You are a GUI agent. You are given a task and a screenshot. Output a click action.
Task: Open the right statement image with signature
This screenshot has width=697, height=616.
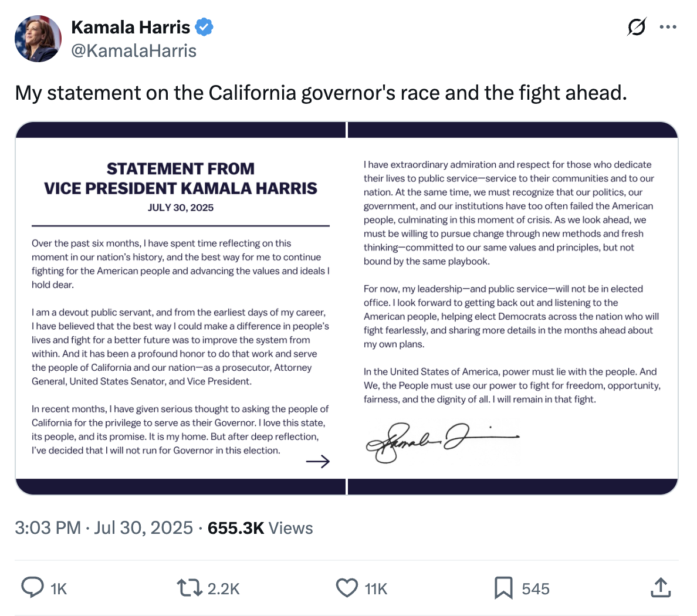click(x=512, y=308)
